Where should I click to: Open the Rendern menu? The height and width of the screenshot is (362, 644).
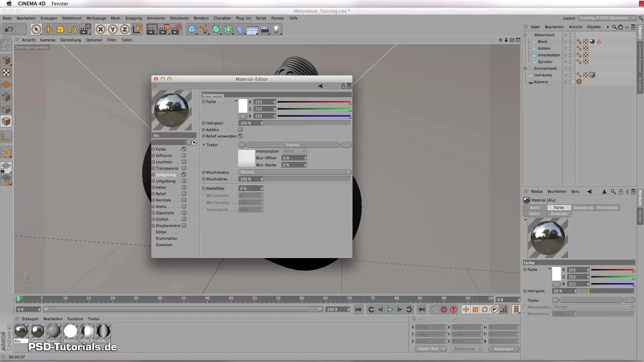(x=201, y=18)
